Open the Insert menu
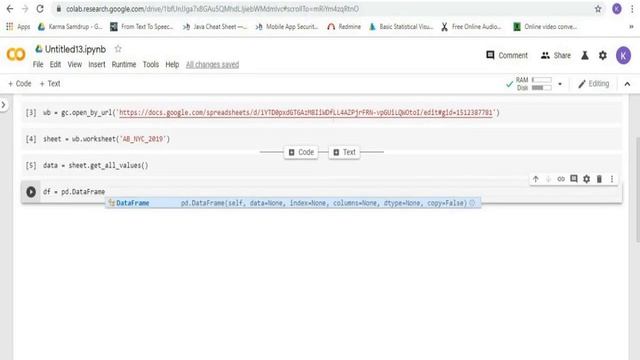Viewport: 640px width, 360px height. pyautogui.click(x=97, y=64)
